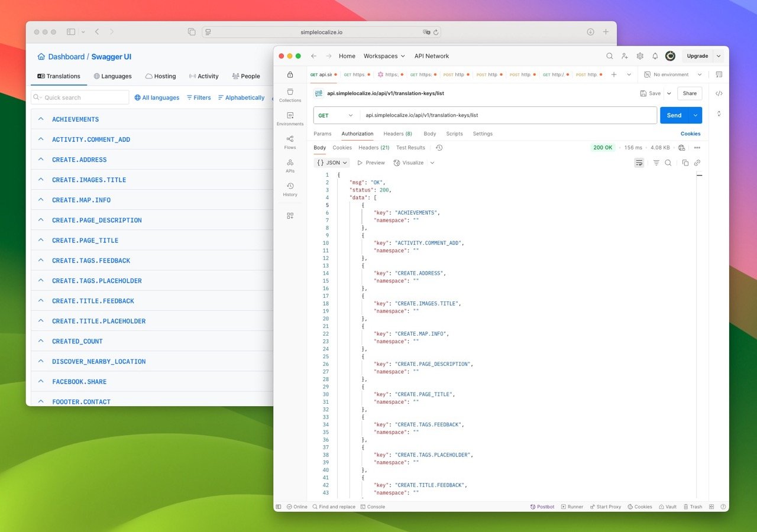This screenshot has width=757, height=532.
Task: Click the request URL input field
Action: [x=509, y=115]
